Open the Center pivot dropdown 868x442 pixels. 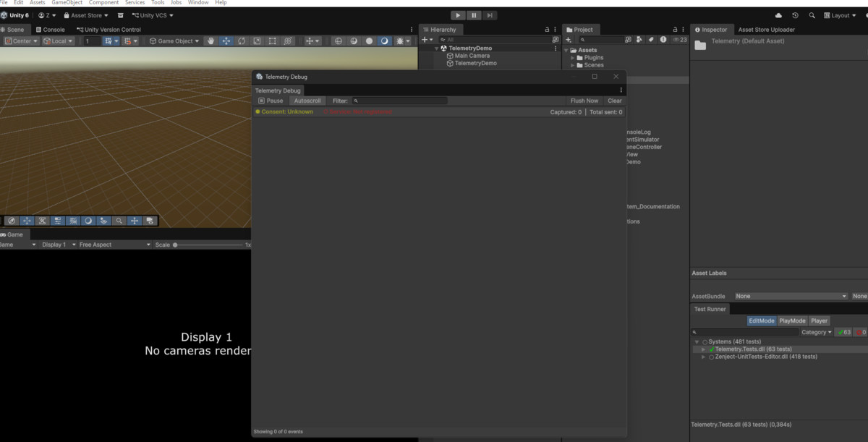pos(21,41)
